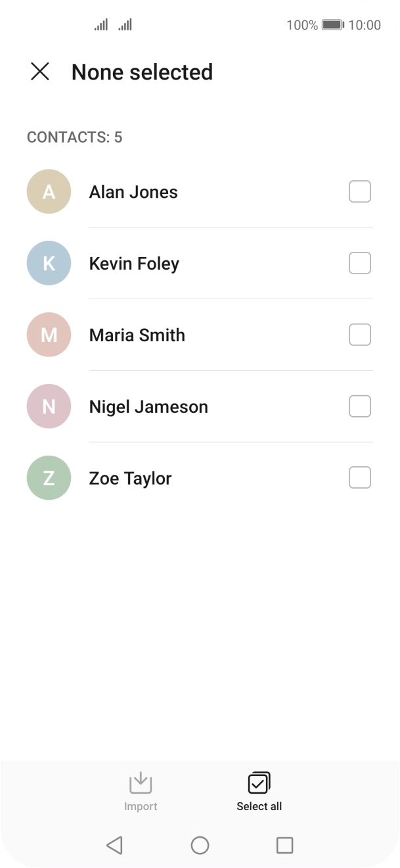The width and height of the screenshot is (400, 868).
Task: Tap Maria Smith's avatar circle
Action: click(x=48, y=335)
